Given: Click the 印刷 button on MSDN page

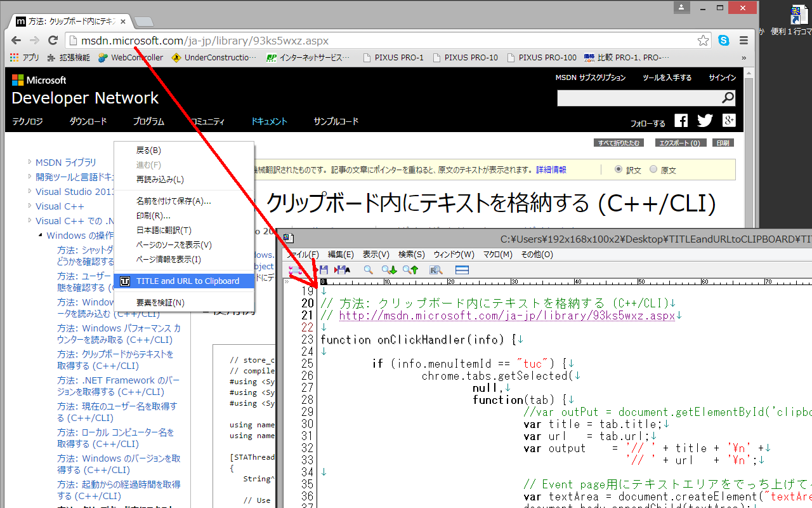Looking at the screenshot, I should pyautogui.click(x=723, y=143).
